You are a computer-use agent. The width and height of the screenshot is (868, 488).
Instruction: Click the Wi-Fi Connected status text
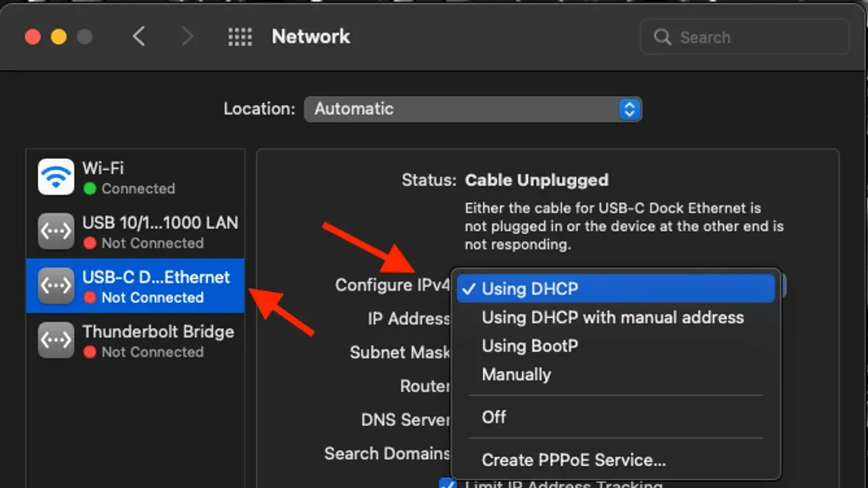[138, 189]
